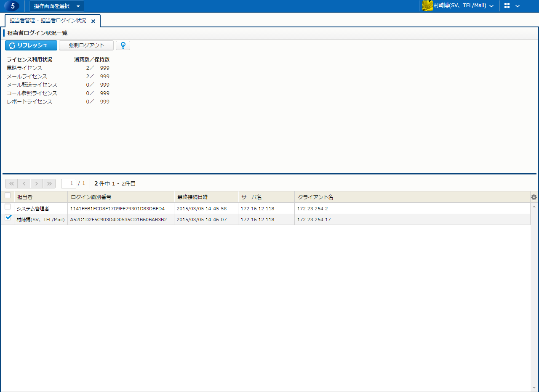Select the 担当者ログイン状況 tab
Image resolution: width=539 pixels, height=392 pixels.
(x=48, y=21)
